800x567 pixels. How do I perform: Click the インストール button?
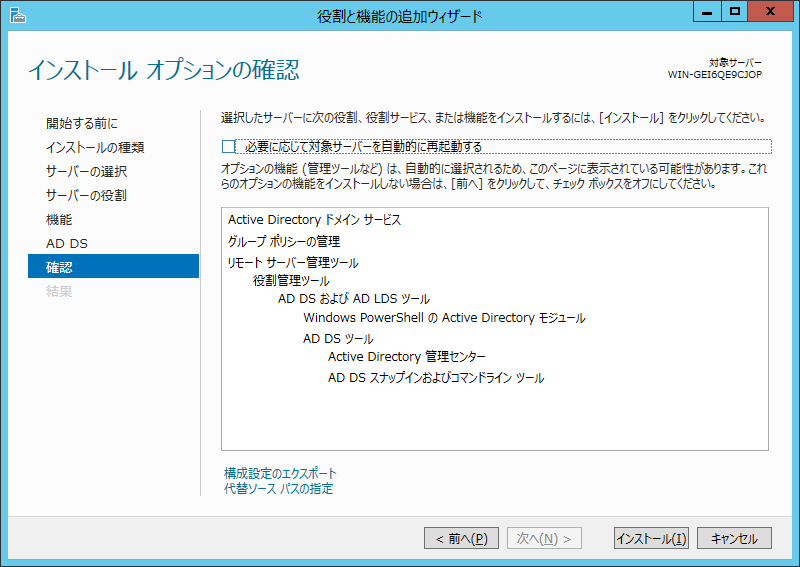tap(651, 538)
